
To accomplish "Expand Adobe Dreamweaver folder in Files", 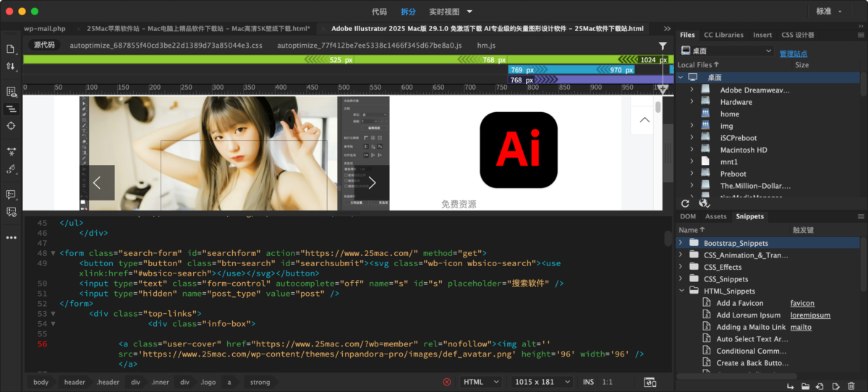I will coord(692,90).
